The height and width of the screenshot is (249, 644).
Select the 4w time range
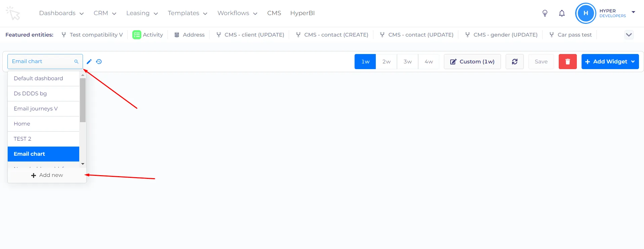pos(429,61)
